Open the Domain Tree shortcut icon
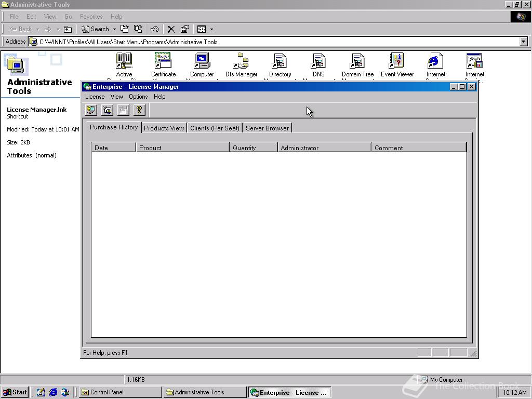This screenshot has height=399, width=532. 357,61
